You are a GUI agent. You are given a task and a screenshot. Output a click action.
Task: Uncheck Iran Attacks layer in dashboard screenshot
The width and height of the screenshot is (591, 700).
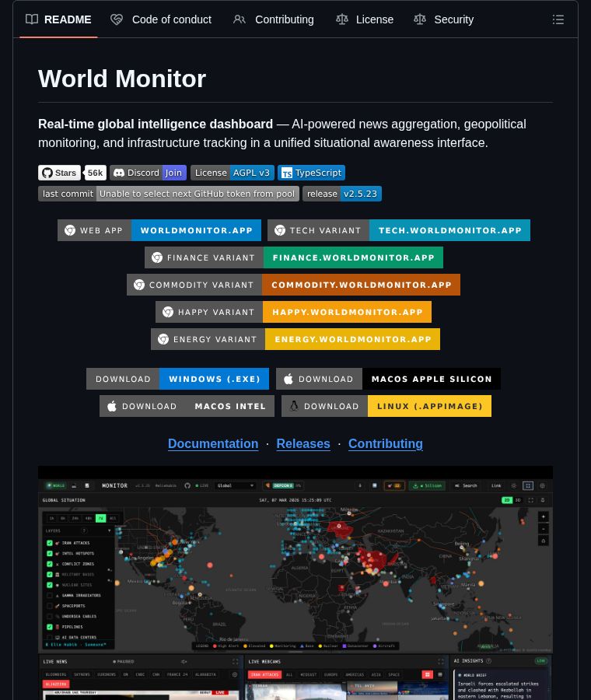click(x=50, y=543)
